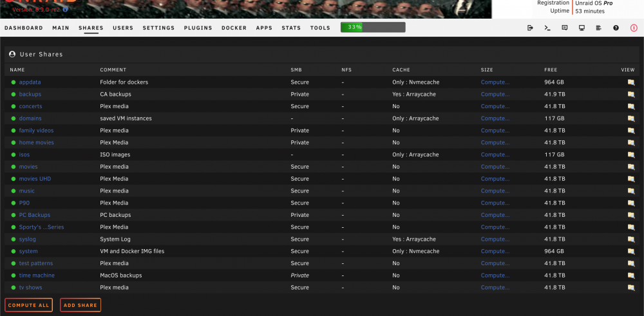This screenshot has width=644, height=316.
Task: Click the 'MacOS backups' comment text
Action: tap(121, 275)
